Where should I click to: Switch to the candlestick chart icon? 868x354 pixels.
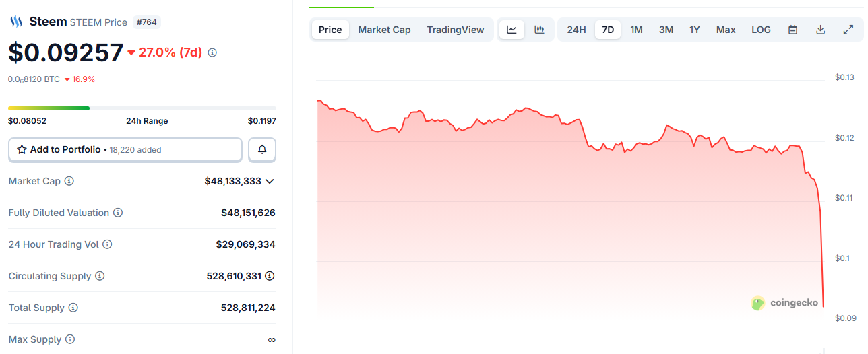(539, 30)
